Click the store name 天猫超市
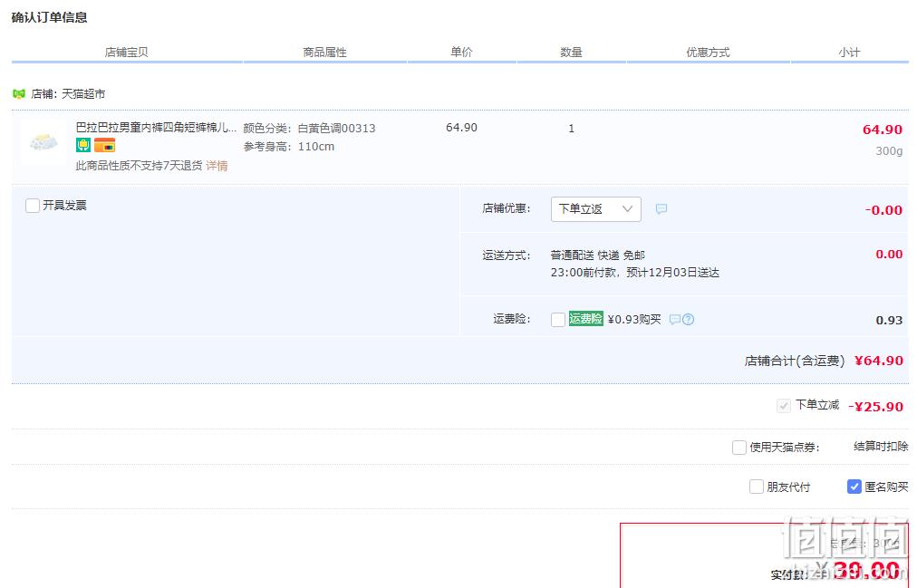Screen dimensions: 917x588 tap(83, 93)
